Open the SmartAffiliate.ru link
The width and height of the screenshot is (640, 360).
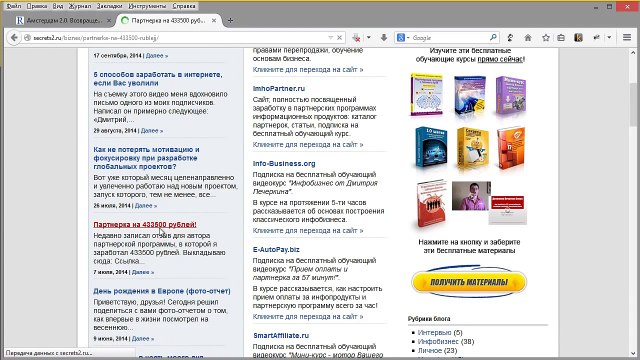pyautogui.click(x=281, y=336)
